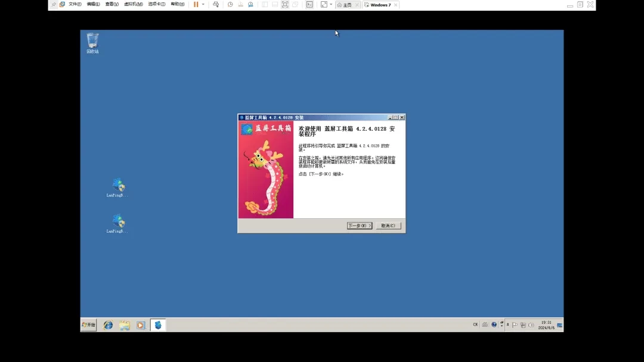Take a VM snapshot using clock icon
Viewport: 644px width, 362px height.
pos(230,4)
